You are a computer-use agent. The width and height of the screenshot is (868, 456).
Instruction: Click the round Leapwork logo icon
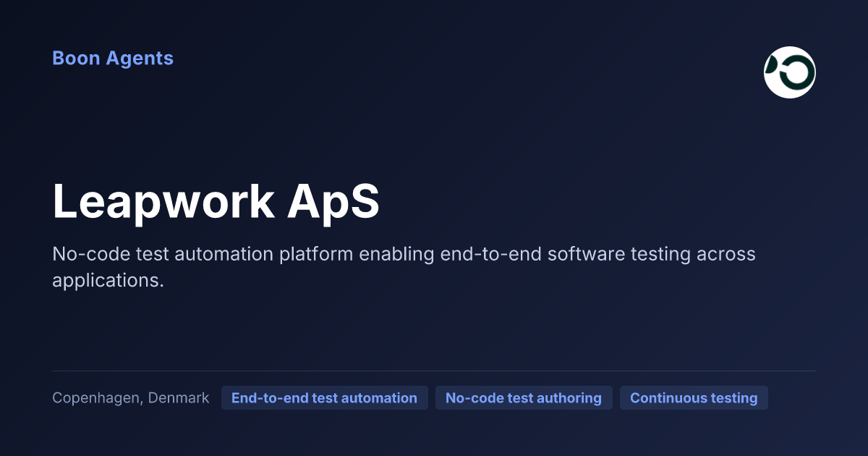[x=790, y=72]
